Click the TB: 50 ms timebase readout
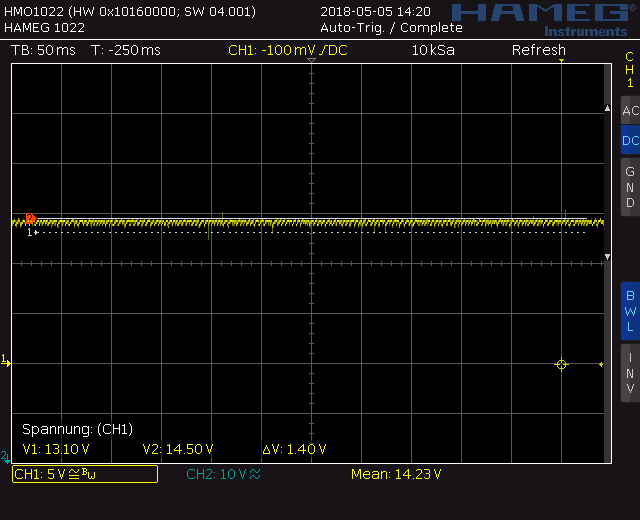The image size is (640, 520). click(x=43, y=50)
